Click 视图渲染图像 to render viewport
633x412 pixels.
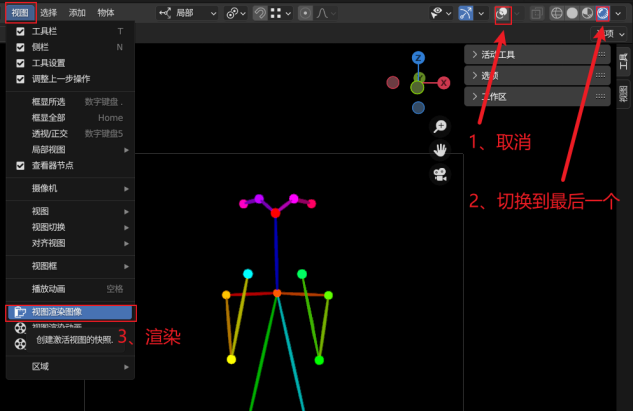pos(70,312)
